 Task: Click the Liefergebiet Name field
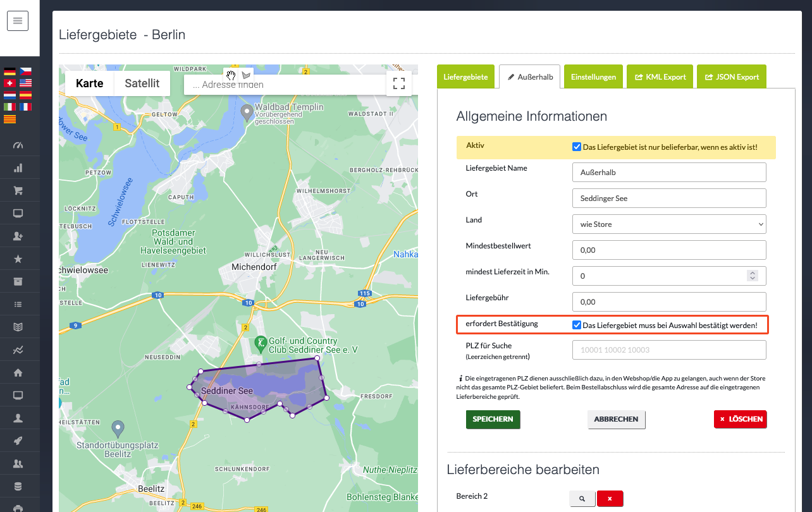[x=669, y=172]
